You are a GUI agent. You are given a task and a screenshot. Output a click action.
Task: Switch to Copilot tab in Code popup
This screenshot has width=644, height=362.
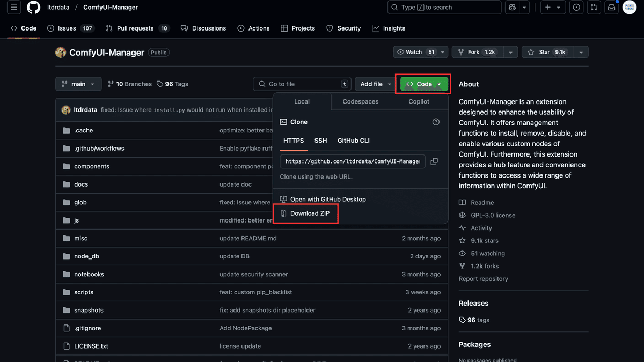pyautogui.click(x=419, y=101)
